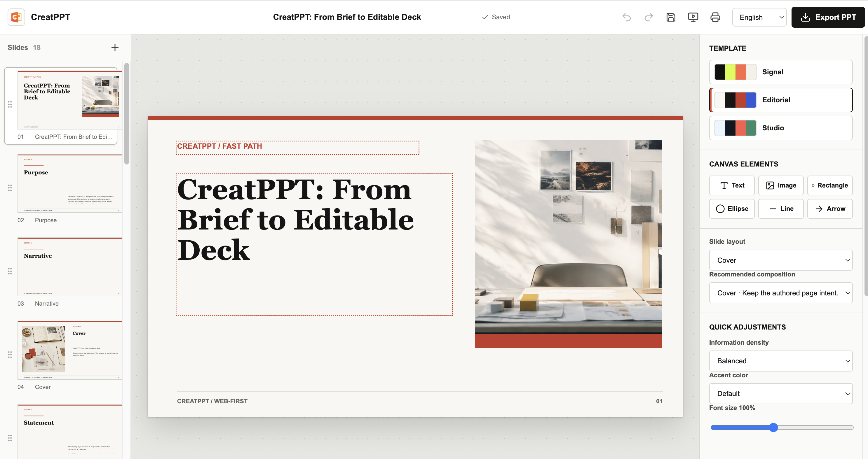Click the print icon
This screenshot has width=868, height=459.
pyautogui.click(x=715, y=17)
